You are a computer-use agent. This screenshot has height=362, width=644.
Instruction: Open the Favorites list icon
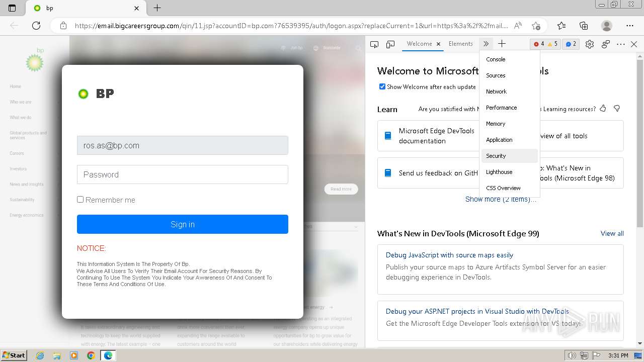561,26
